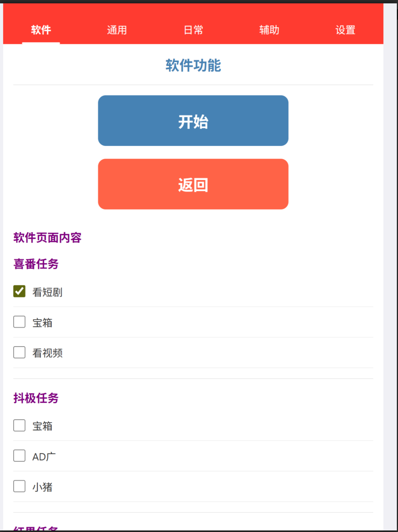This screenshot has width=398, height=532.
Task: Uncheck the 看短剧 checkbox
Action: tap(19, 291)
